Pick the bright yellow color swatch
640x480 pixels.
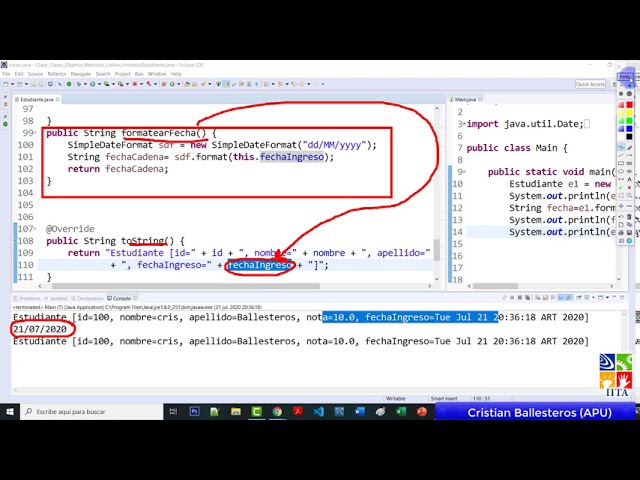(629, 113)
